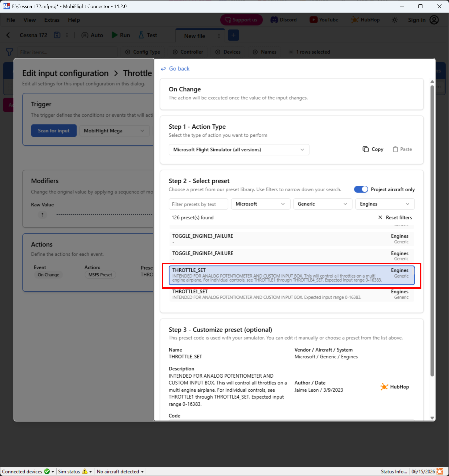Select the highlighted THROTTLE_SET preset
449x476 pixels.
[292, 275]
